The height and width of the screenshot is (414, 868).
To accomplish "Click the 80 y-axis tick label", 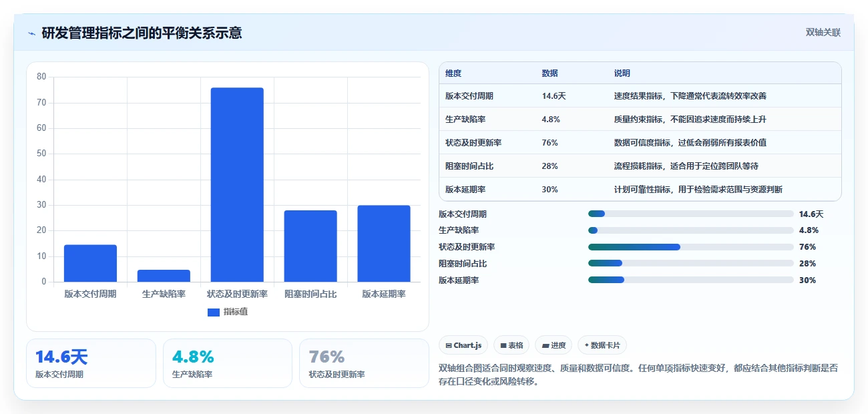I will 41,77.
